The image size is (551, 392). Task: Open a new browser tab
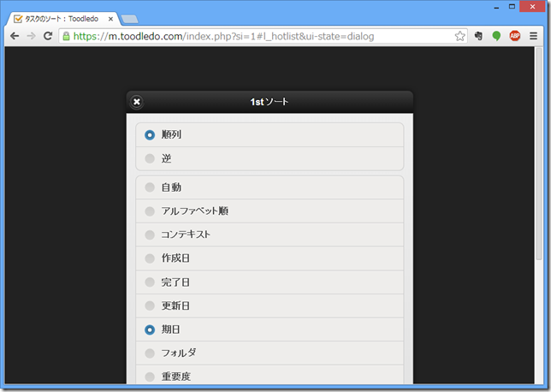pos(130,19)
